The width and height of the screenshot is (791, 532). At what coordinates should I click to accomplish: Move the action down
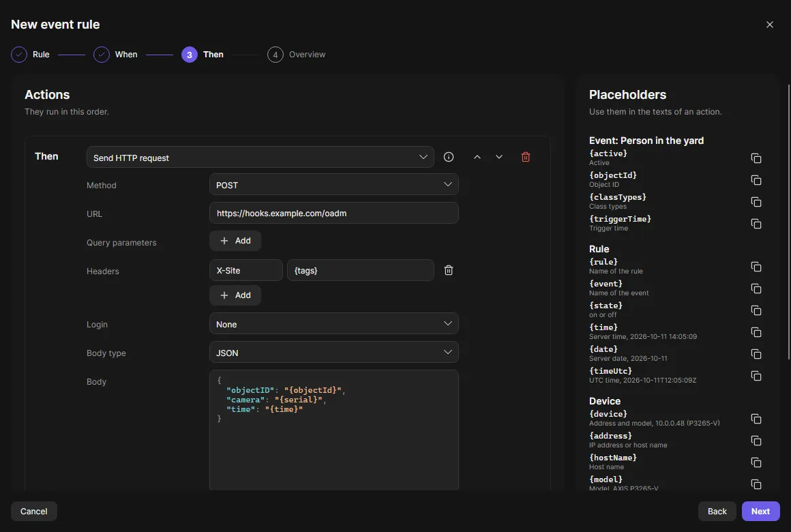(x=499, y=157)
